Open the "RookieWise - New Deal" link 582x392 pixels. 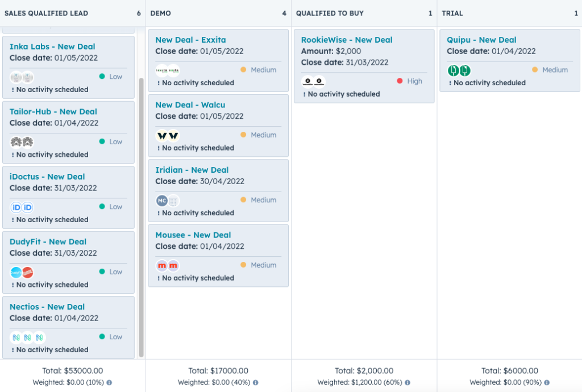tap(346, 40)
